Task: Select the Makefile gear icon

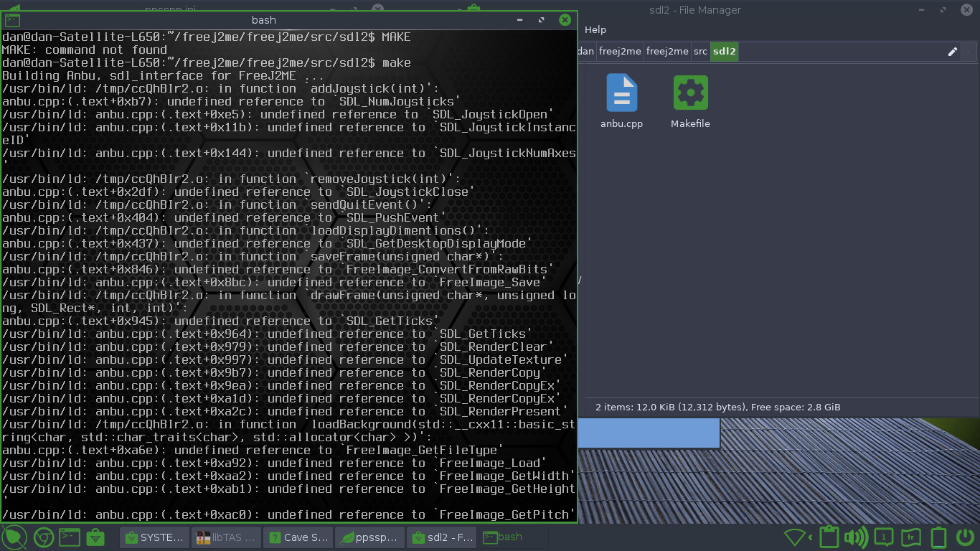Action: coord(690,93)
